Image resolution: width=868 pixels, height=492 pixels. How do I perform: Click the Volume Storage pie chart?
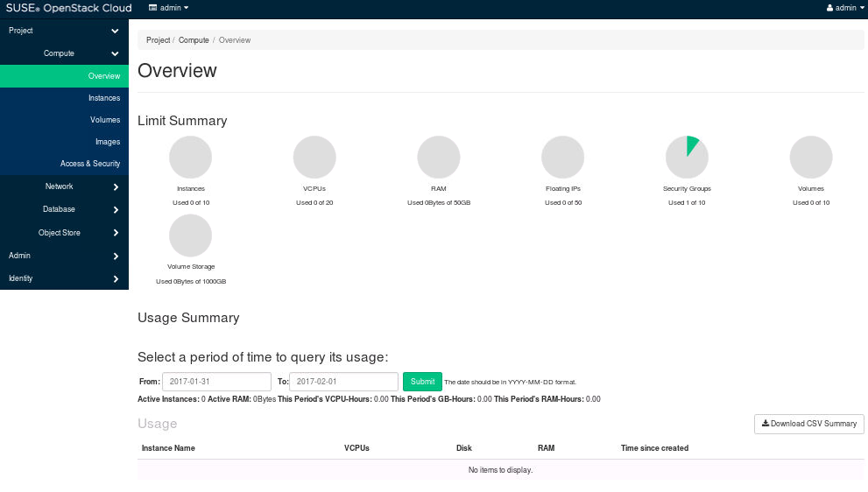point(190,235)
